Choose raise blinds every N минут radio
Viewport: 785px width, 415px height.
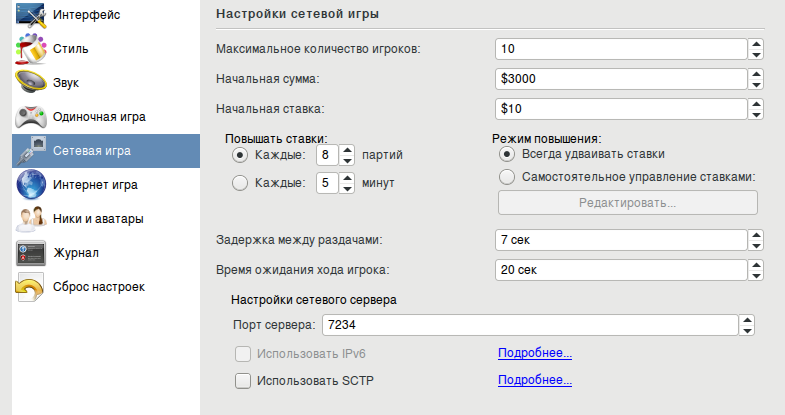tap(240, 183)
